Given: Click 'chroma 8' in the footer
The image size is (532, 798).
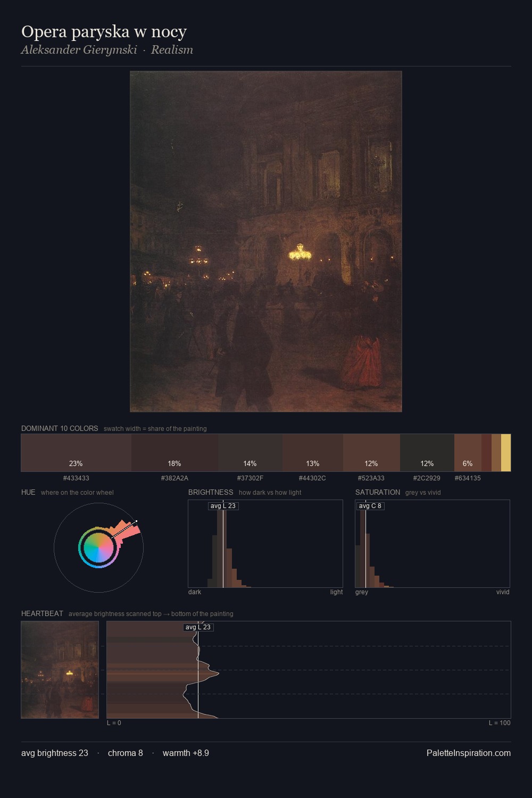Looking at the screenshot, I should [x=126, y=753].
